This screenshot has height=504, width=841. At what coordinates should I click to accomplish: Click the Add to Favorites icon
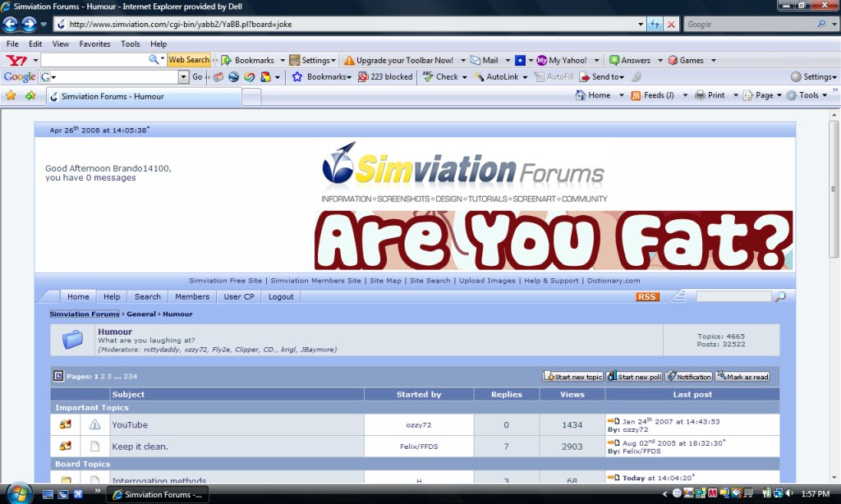[x=30, y=95]
